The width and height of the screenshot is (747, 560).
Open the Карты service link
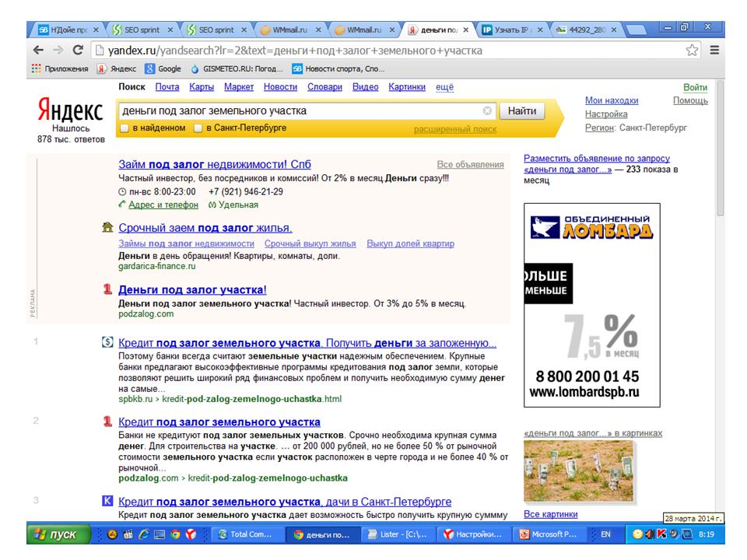(202, 87)
